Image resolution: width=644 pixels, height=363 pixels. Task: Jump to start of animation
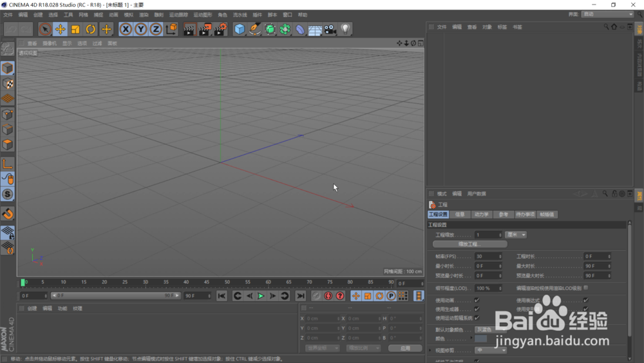(222, 296)
